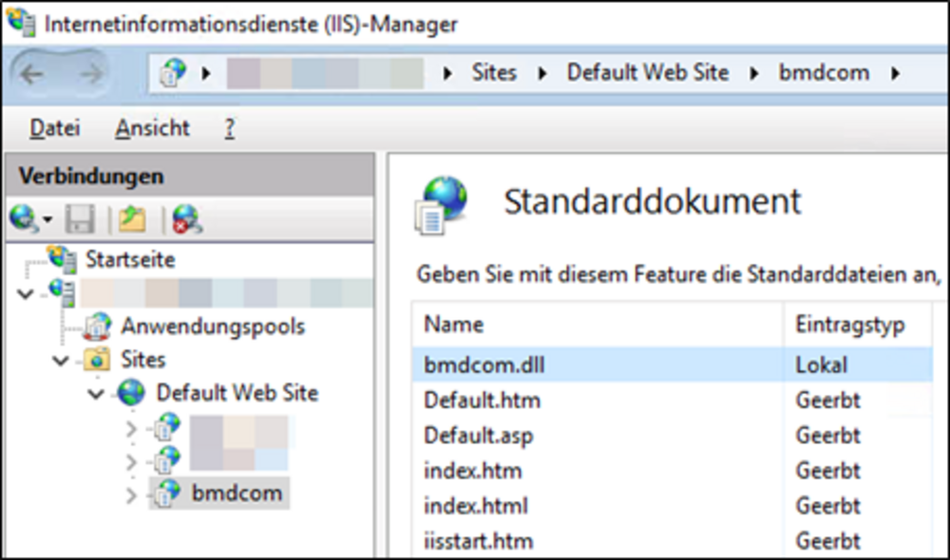
Task: Open the Ansicht menu
Action: point(152,128)
